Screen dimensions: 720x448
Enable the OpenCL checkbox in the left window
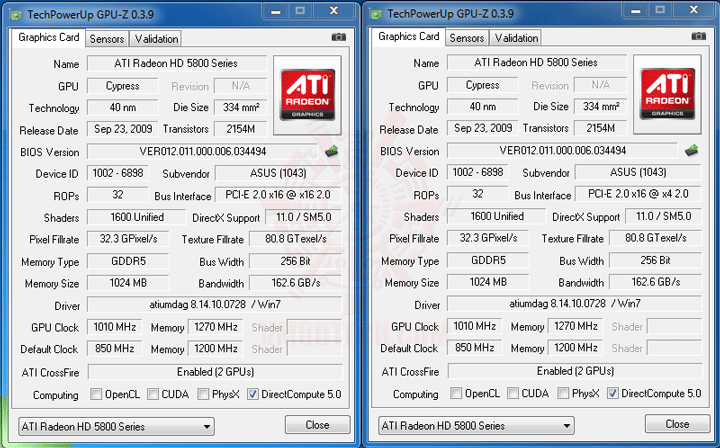tap(96, 394)
